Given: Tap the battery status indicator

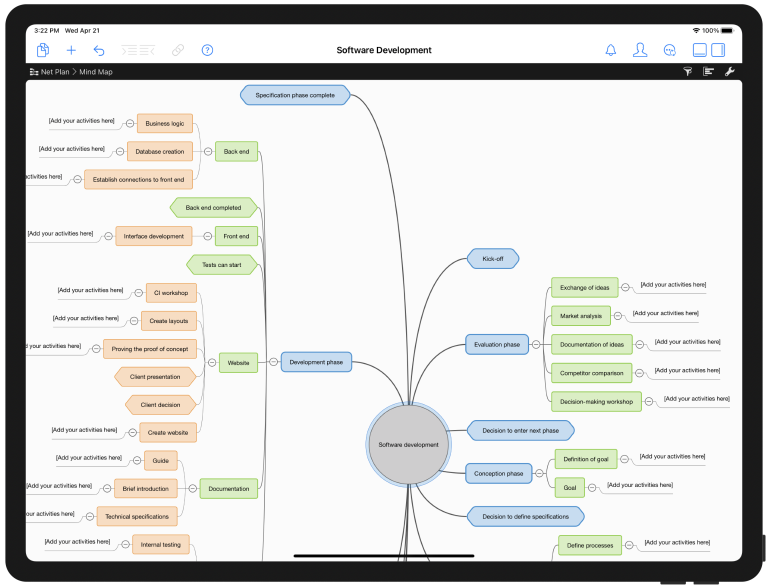Looking at the screenshot, I should tap(727, 30).
